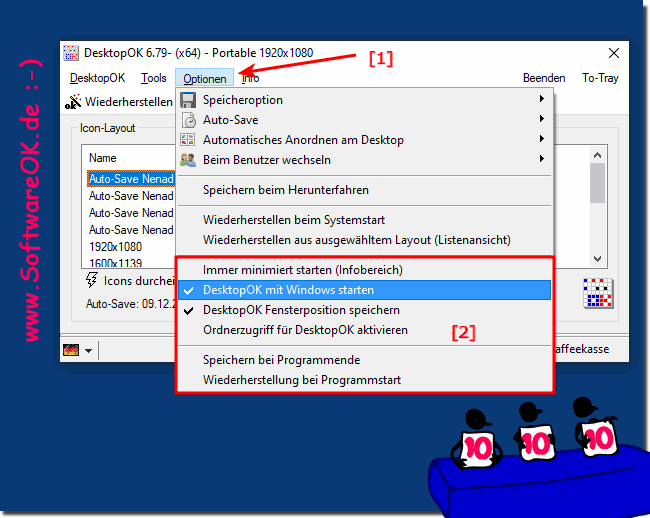650x518 pixels.
Task: Expand Automatisches Anordnen am Desktop submenu arrow
Action: pyautogui.click(x=541, y=139)
